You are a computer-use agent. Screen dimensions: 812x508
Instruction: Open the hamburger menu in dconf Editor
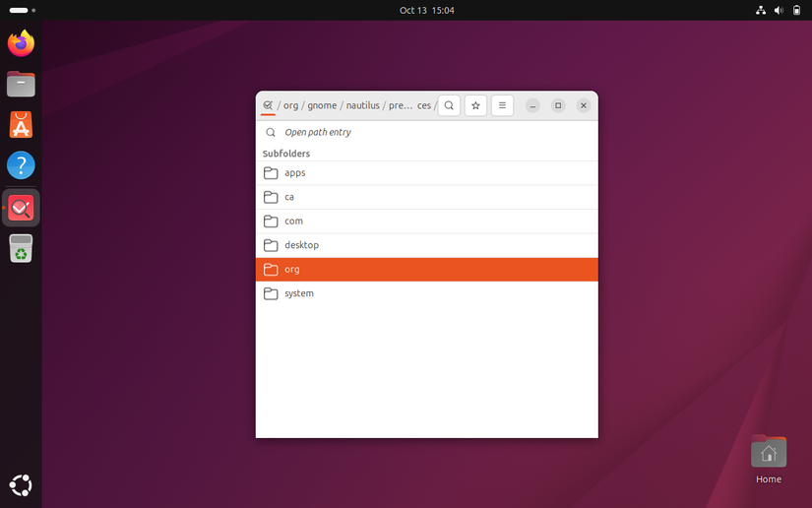[x=502, y=105]
